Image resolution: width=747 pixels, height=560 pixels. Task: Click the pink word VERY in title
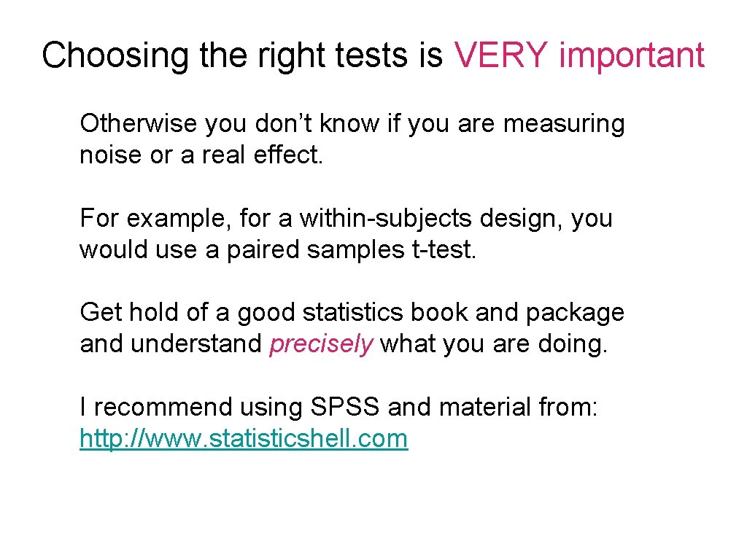[501, 55]
